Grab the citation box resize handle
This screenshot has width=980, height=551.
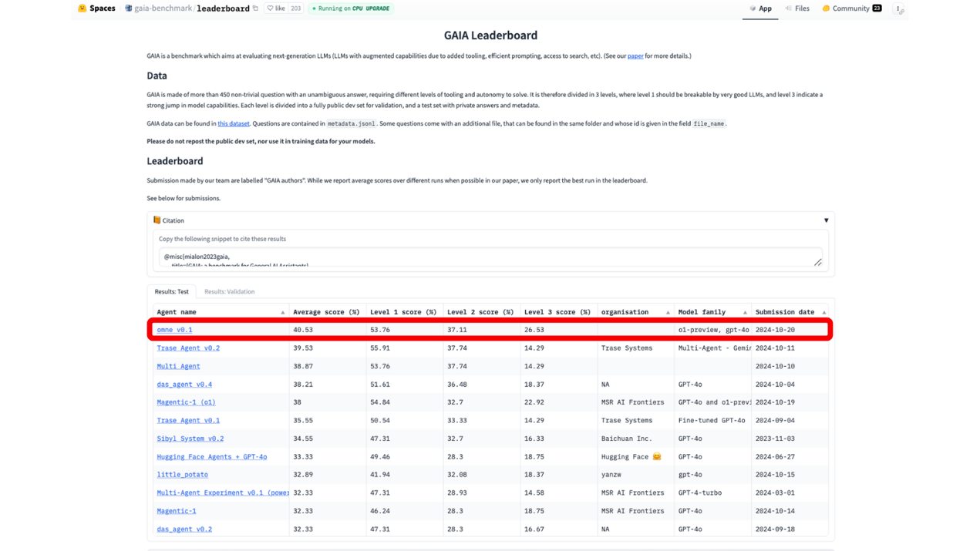(x=817, y=263)
